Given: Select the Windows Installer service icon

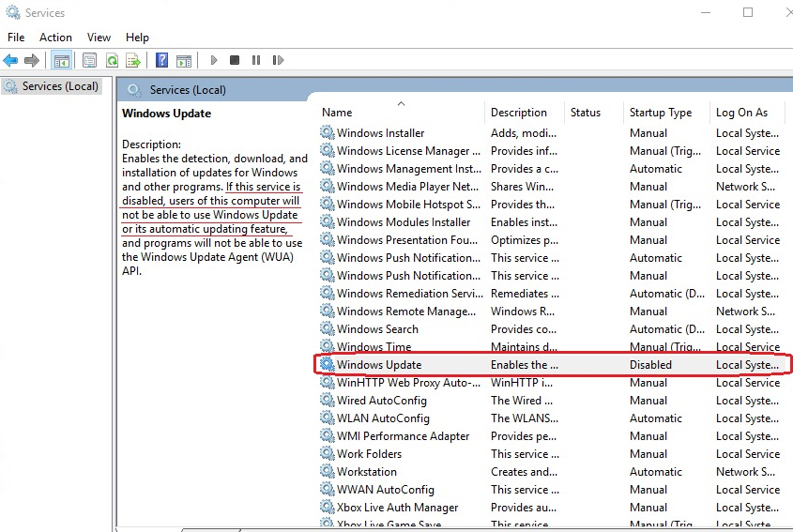Looking at the screenshot, I should coord(328,133).
